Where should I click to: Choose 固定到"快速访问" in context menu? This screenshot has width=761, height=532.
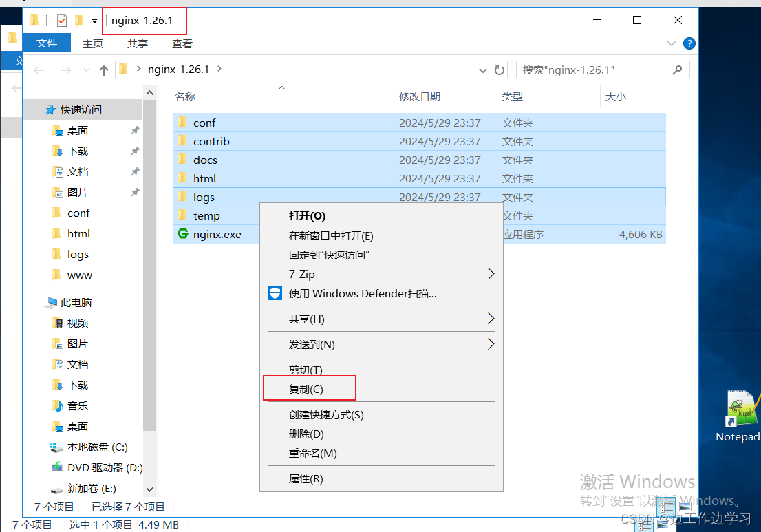(x=381, y=255)
